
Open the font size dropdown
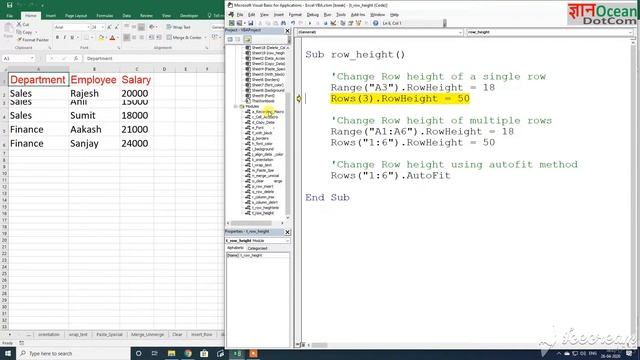[102, 27]
